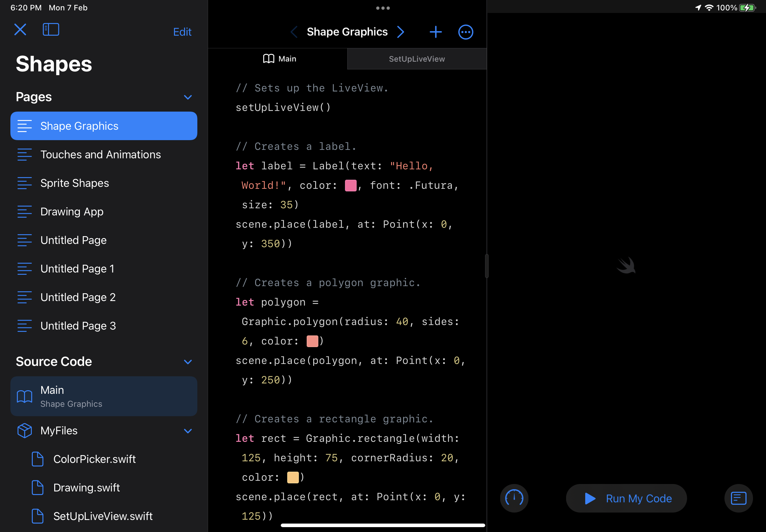Add new item with plus icon
The width and height of the screenshot is (766, 532).
(x=436, y=32)
